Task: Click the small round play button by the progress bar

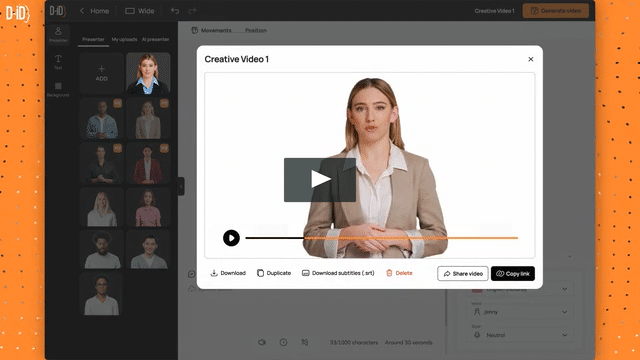Action: coord(231,238)
